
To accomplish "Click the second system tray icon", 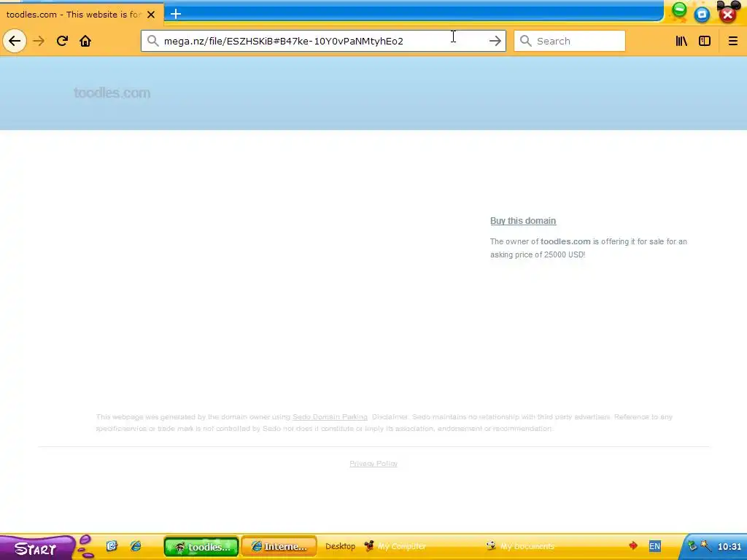I will pyautogui.click(x=706, y=546).
